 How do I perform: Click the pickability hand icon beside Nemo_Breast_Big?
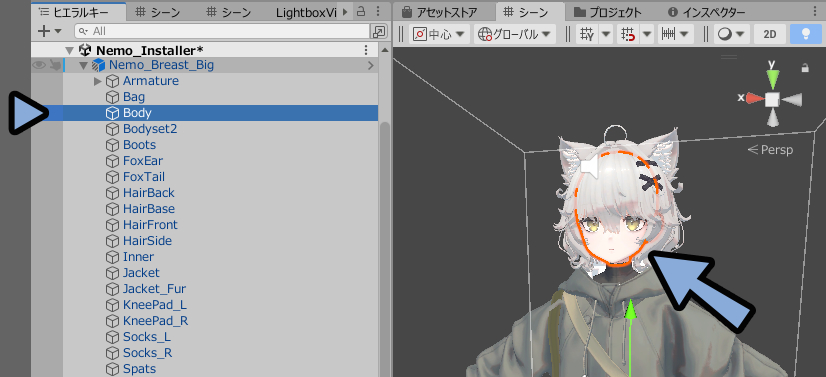point(55,65)
